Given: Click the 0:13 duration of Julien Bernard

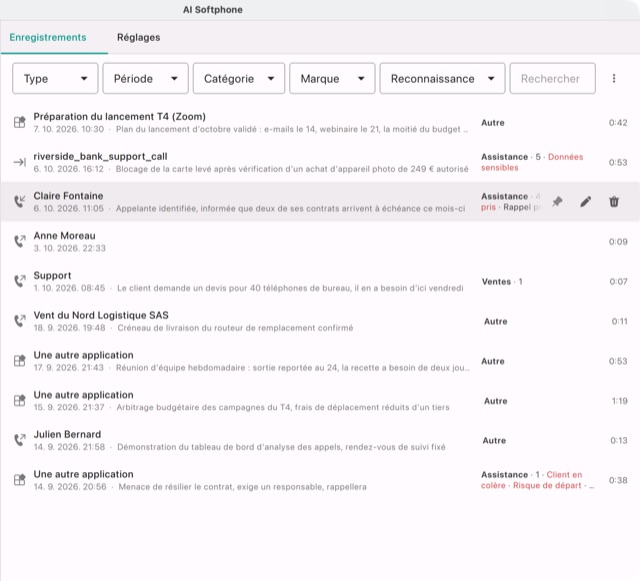Looking at the screenshot, I should (619, 441).
